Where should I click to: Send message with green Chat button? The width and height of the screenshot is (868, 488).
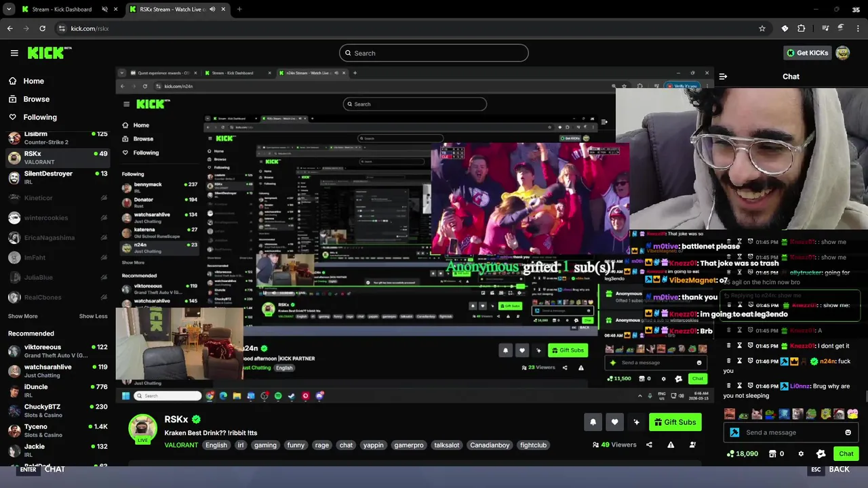click(846, 454)
